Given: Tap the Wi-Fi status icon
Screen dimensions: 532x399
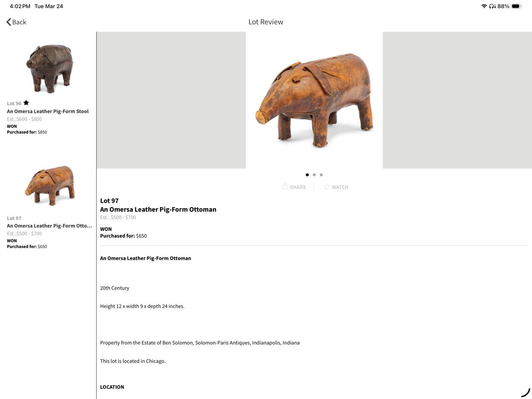Looking at the screenshot, I should (x=484, y=6).
